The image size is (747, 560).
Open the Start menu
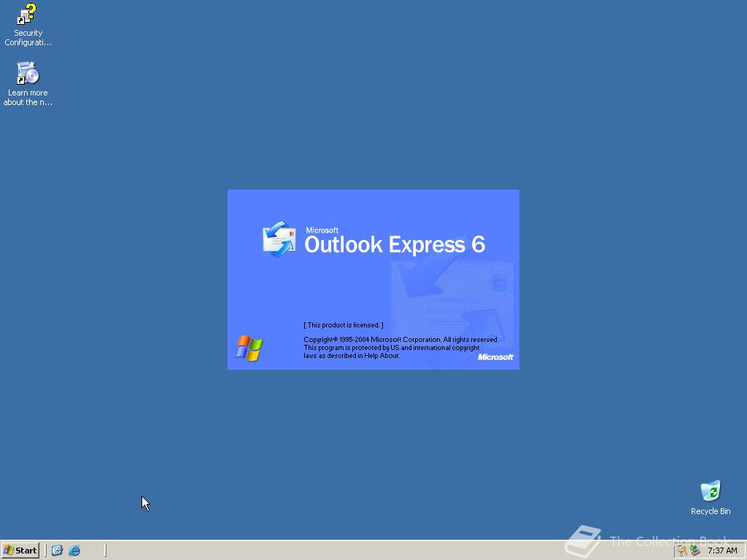(x=20, y=551)
